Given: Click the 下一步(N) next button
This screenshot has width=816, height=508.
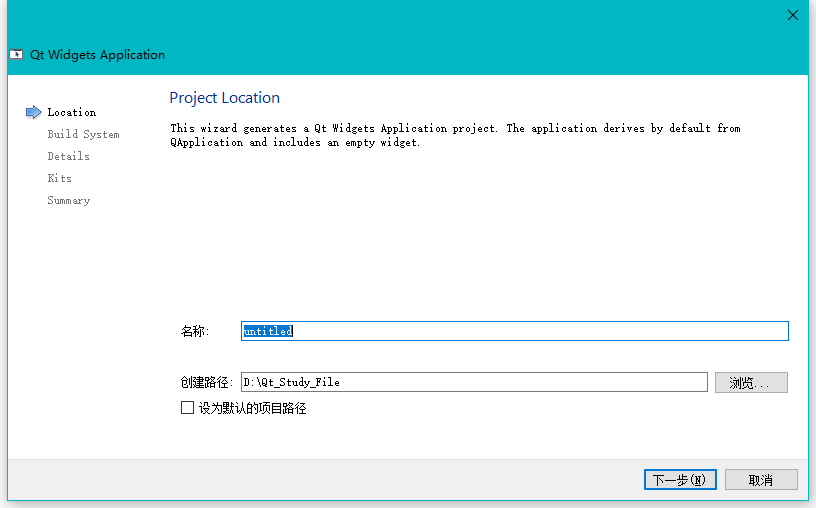Looking at the screenshot, I should click(x=680, y=479).
